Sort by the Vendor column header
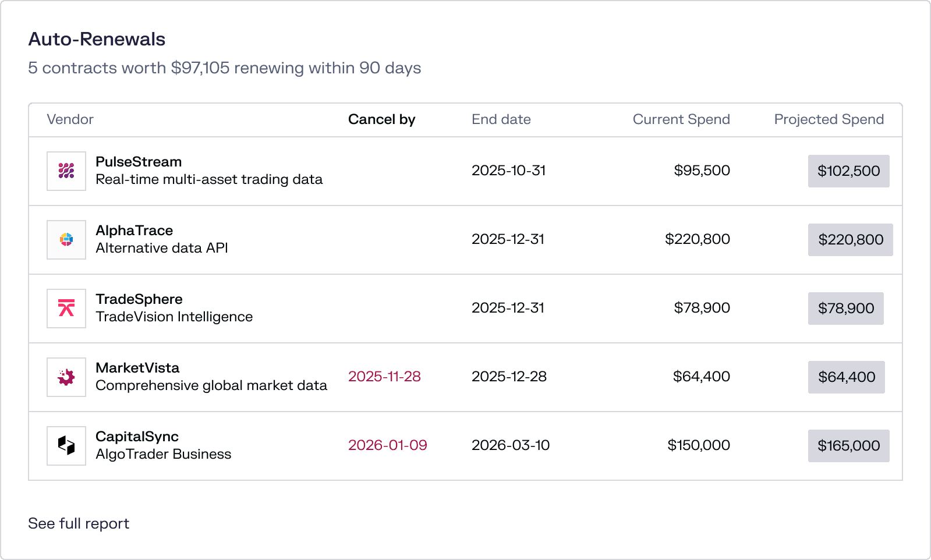The height and width of the screenshot is (560, 931). [70, 119]
